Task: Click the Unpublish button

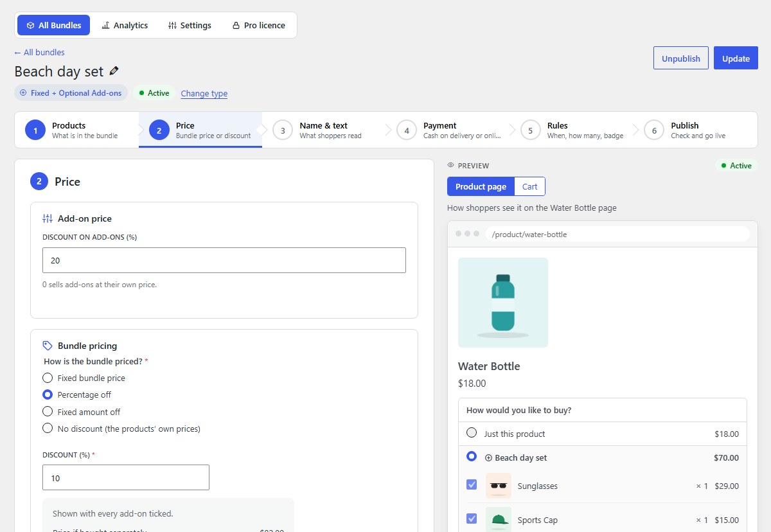Action: click(x=681, y=58)
